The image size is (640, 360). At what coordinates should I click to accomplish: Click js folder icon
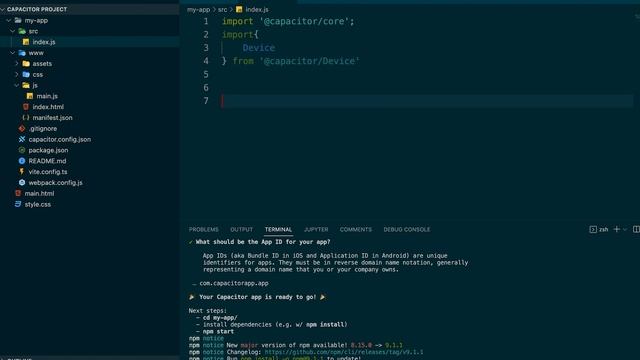pyautogui.click(x=26, y=85)
